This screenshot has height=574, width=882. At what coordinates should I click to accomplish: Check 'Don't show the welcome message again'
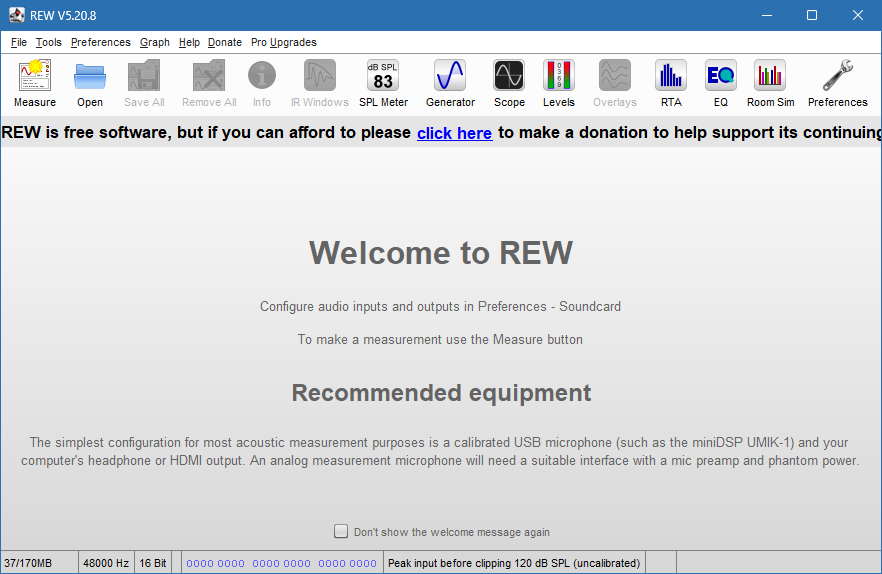click(341, 531)
